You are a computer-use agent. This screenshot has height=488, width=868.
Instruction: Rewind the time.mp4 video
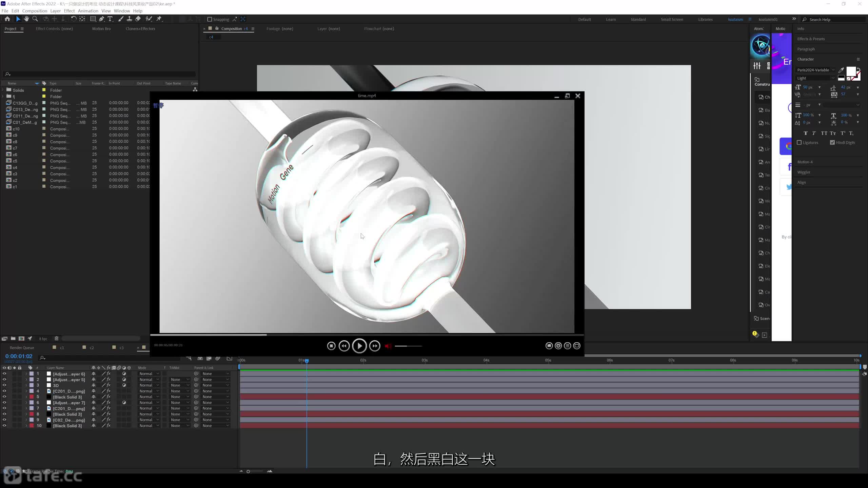coord(344,346)
